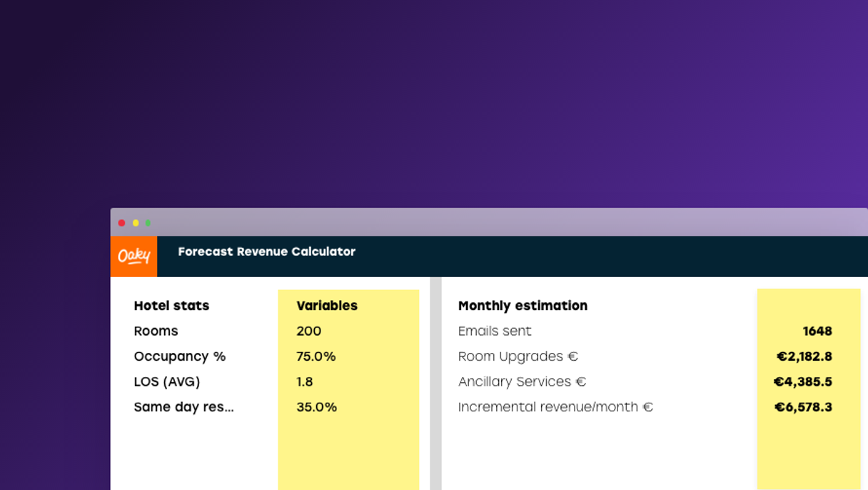Edit the Rooms value of 200
The height and width of the screenshot is (490, 868).
[x=309, y=331]
